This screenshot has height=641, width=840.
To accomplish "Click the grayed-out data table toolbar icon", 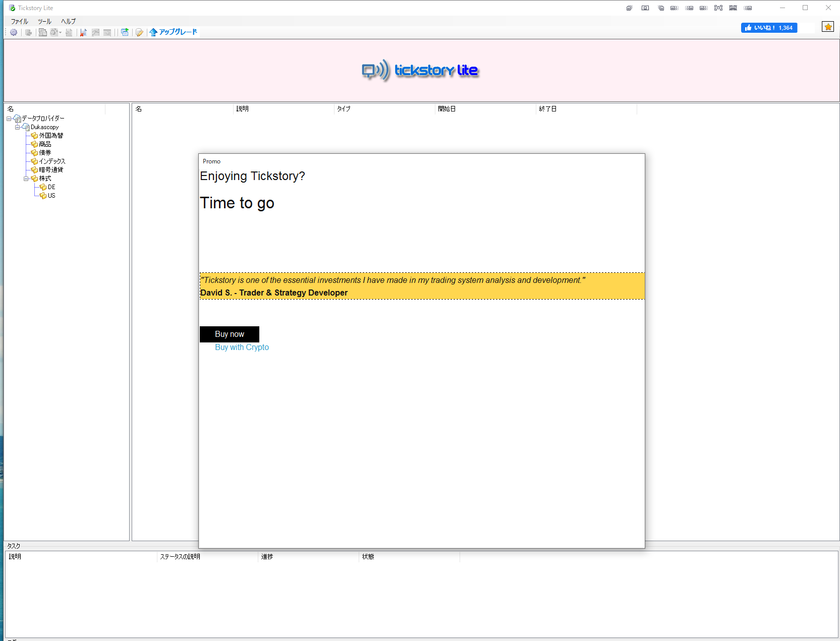I will tap(107, 32).
